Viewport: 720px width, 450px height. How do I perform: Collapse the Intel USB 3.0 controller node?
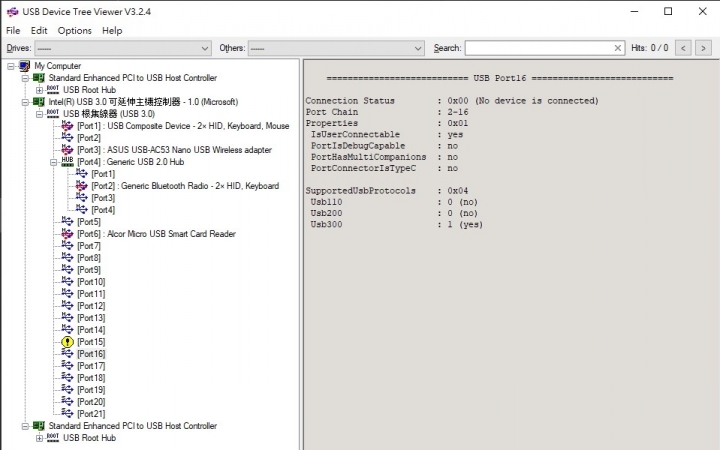pos(25,102)
